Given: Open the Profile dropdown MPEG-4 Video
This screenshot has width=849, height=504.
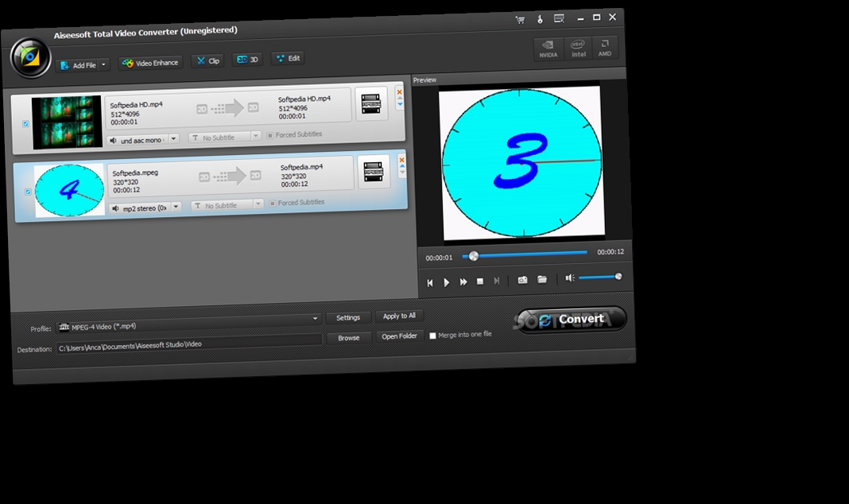Looking at the screenshot, I should 189,324.
